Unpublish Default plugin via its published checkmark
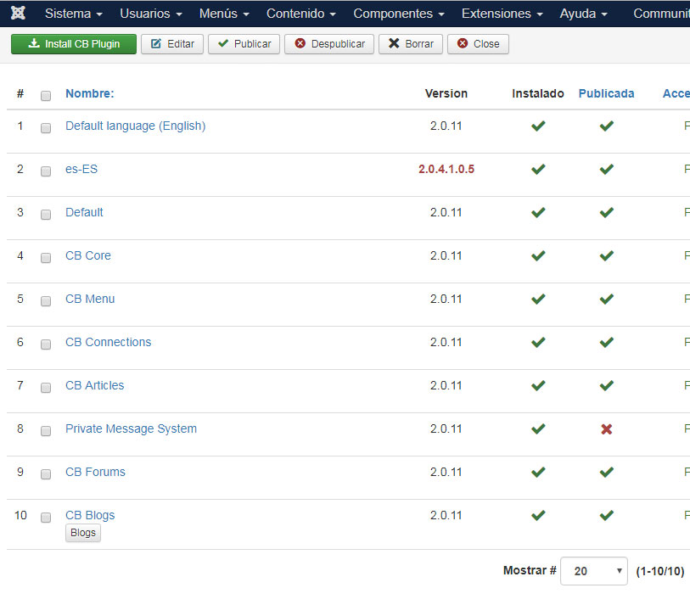Image resolution: width=690 pixels, height=616 pixels. point(606,212)
